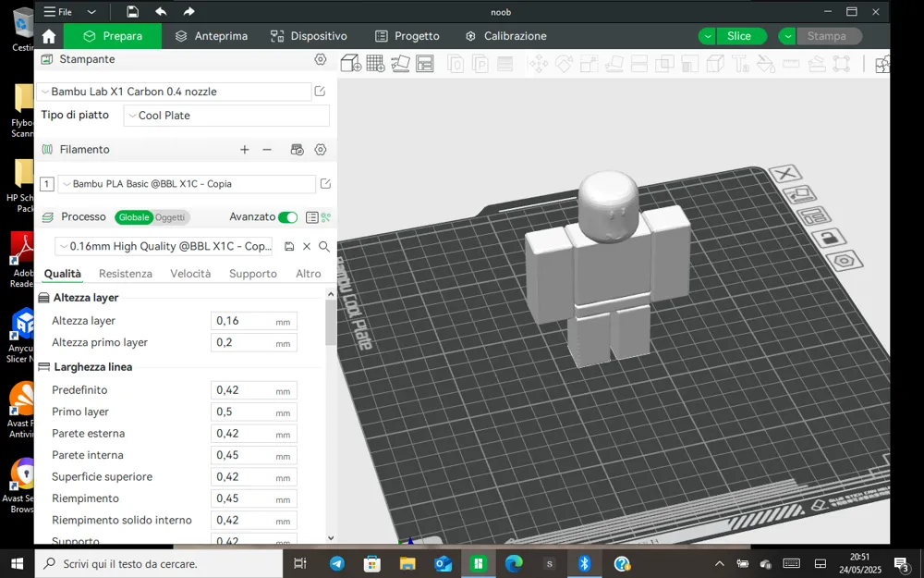The height and width of the screenshot is (578, 924).
Task: Click the plate settings gear icon on the plate
Action: [x=844, y=262]
